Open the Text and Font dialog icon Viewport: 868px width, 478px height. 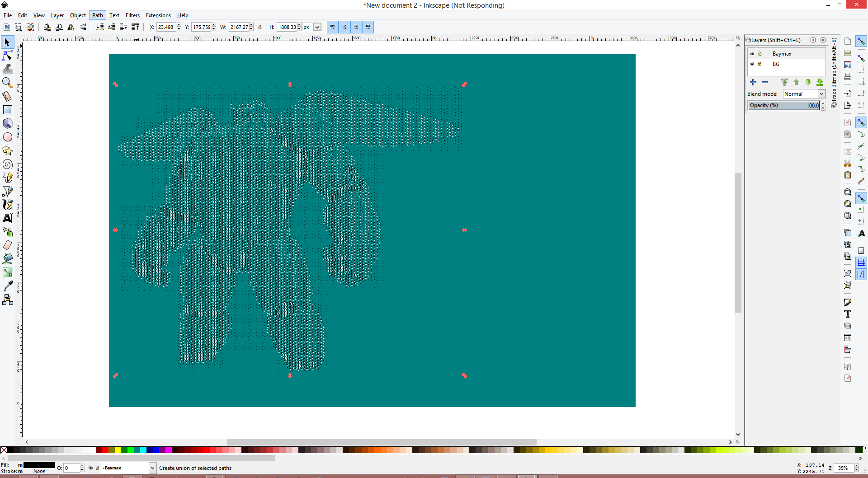(848, 314)
